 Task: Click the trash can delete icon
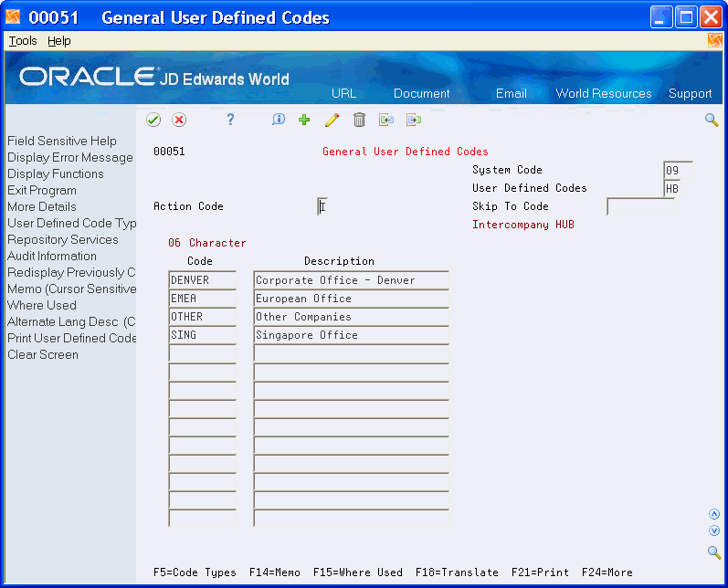[359, 120]
